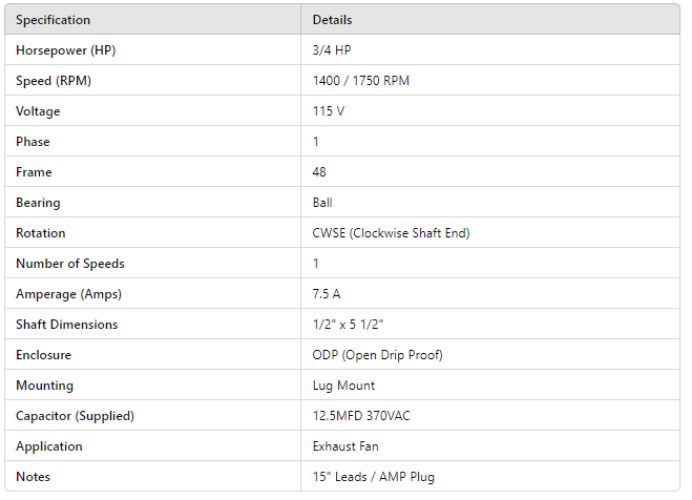This screenshot has height=500, width=692.
Task: Click the 1400 / 1750 RPM value
Action: click(361, 81)
